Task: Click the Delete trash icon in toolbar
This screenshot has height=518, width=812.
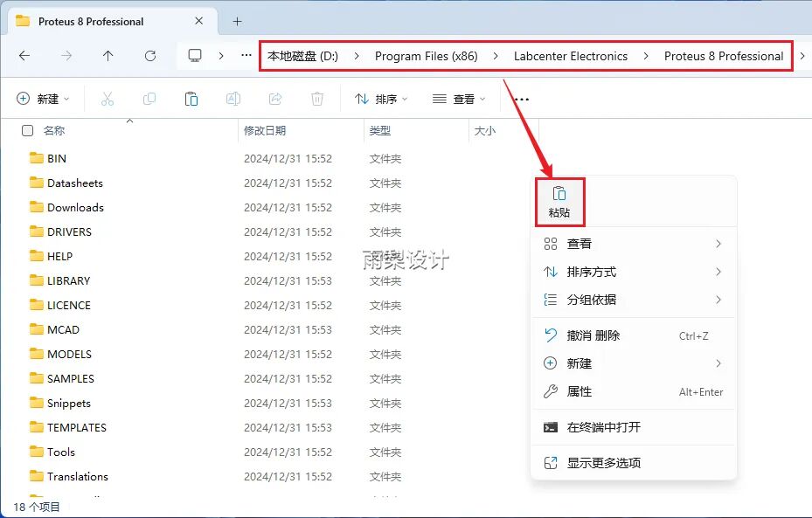Action: tap(318, 100)
